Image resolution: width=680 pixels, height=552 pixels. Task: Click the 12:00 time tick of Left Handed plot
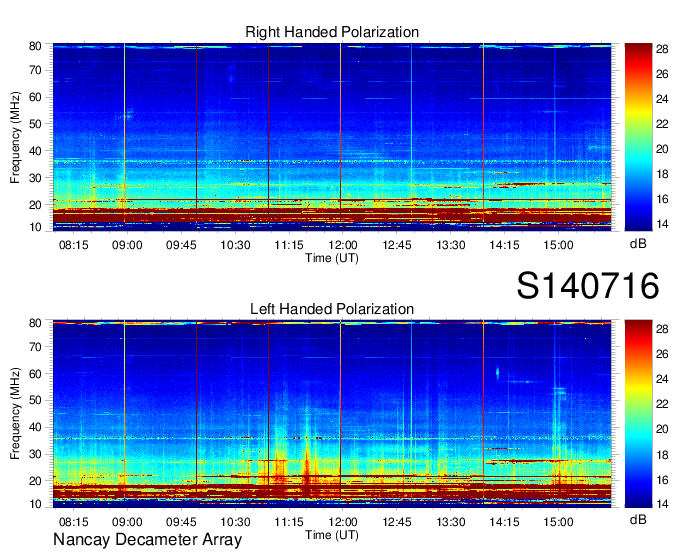(343, 522)
